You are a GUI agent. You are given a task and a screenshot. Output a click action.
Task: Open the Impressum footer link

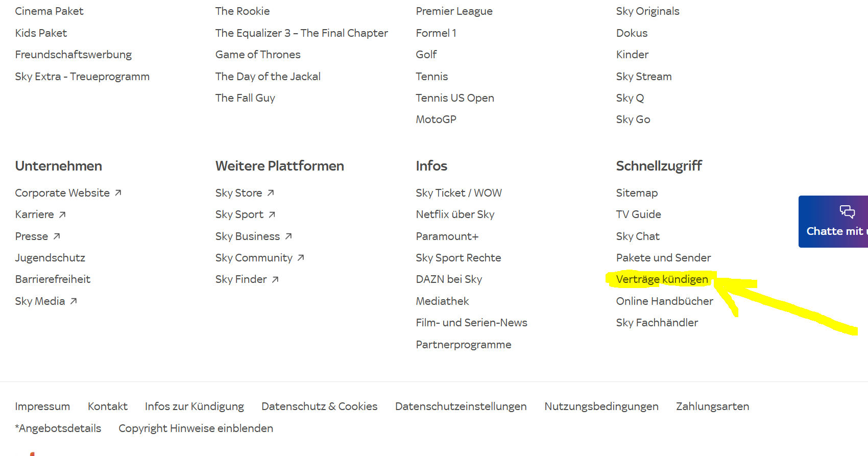42,406
